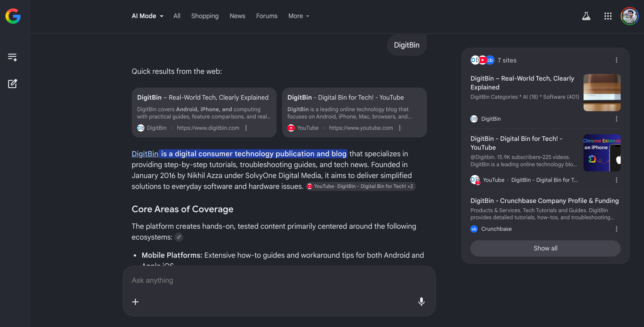The image size is (644, 327).
Task: Switch to the Forums tab
Action: 267,16
